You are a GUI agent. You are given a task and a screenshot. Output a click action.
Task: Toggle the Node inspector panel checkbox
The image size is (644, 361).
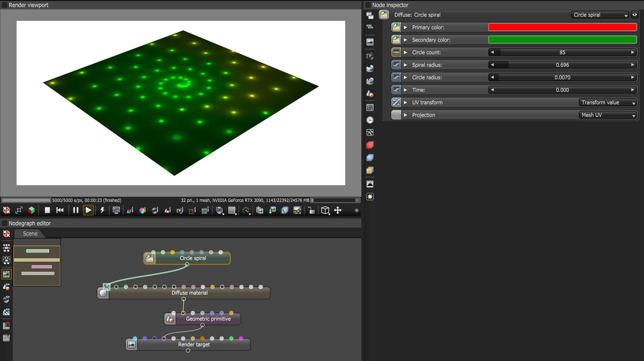coord(368,5)
